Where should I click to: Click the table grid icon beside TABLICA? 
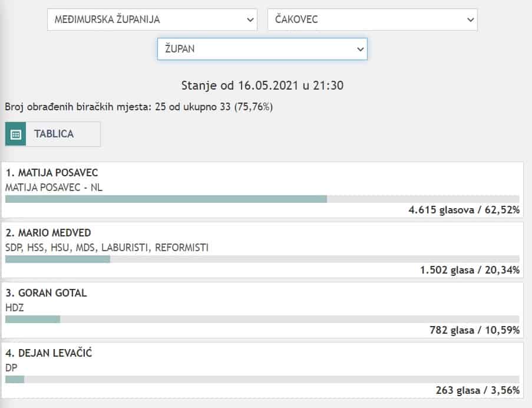point(16,134)
